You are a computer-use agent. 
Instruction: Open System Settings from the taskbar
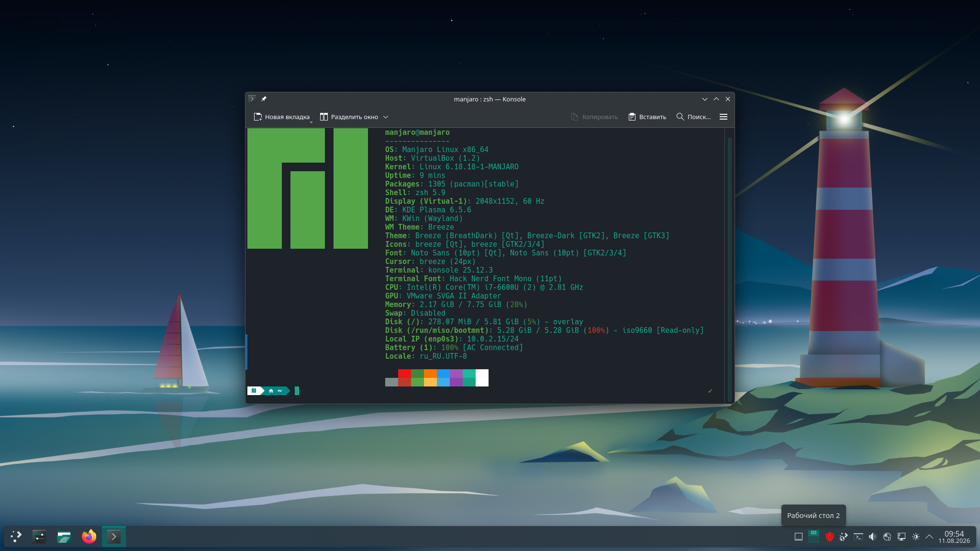click(39, 537)
